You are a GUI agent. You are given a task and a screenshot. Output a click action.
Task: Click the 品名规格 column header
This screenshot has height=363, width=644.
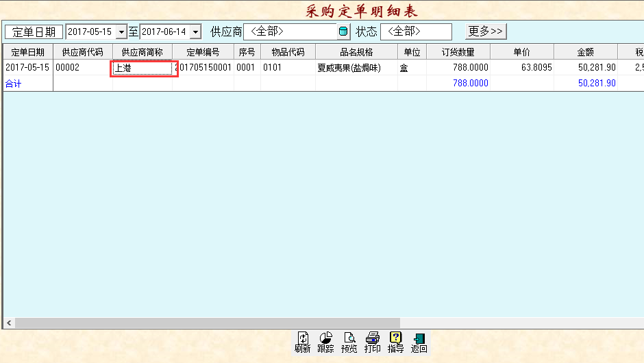(x=356, y=52)
